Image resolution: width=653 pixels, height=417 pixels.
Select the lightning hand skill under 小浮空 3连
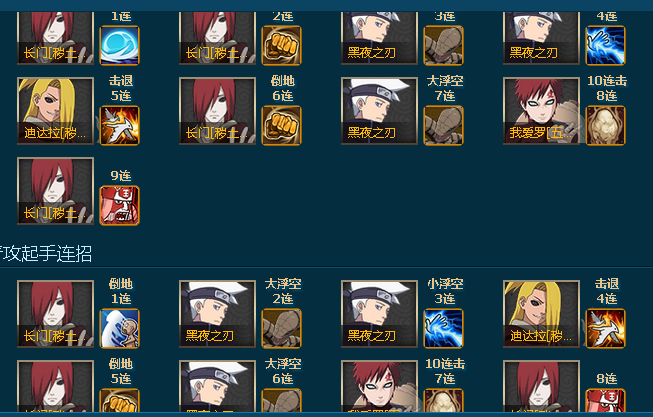444,328
